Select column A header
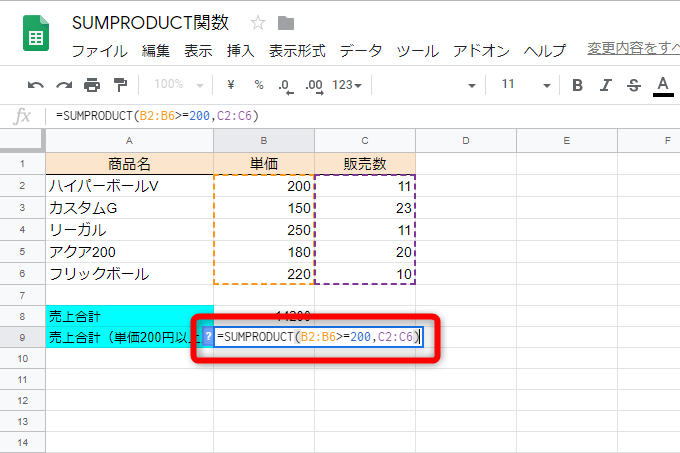 (x=129, y=141)
